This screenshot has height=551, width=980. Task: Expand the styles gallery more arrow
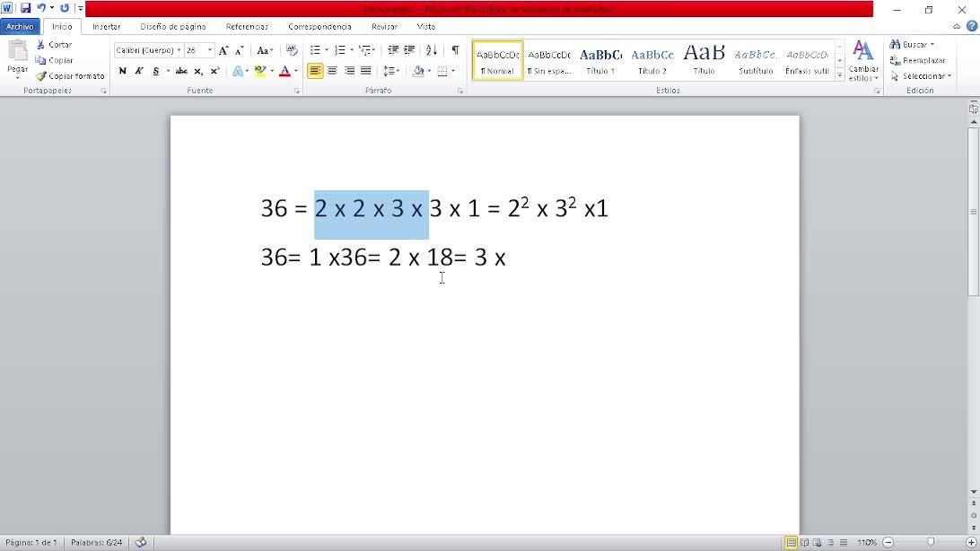839,75
